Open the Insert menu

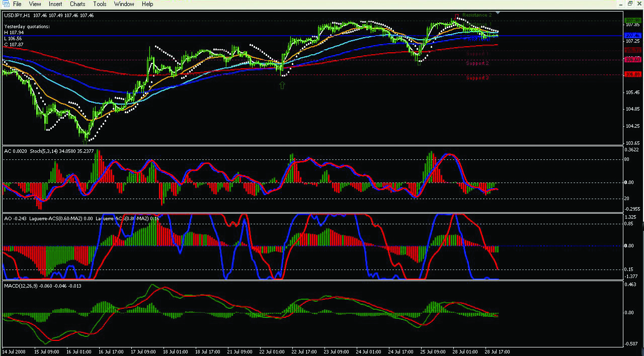(x=55, y=4)
